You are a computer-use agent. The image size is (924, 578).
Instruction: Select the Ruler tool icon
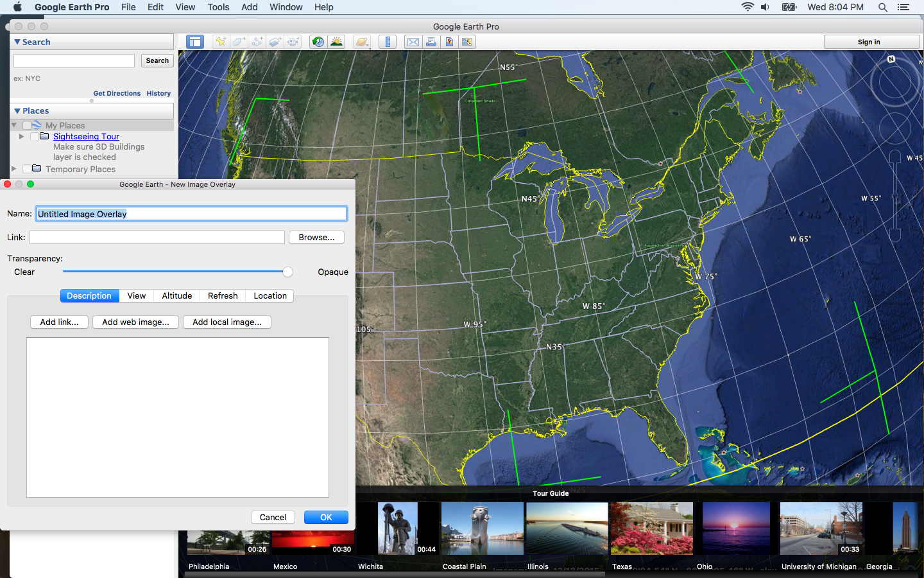(388, 42)
